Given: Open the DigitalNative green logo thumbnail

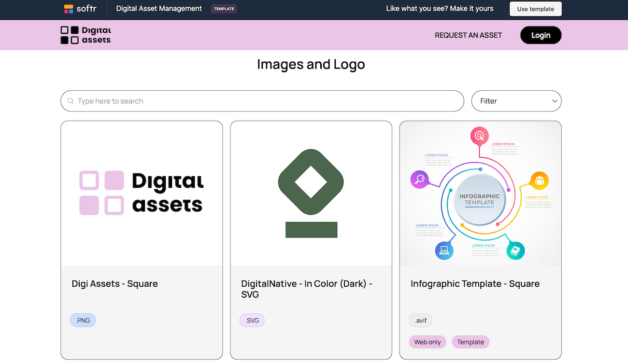Looking at the screenshot, I should [311, 193].
